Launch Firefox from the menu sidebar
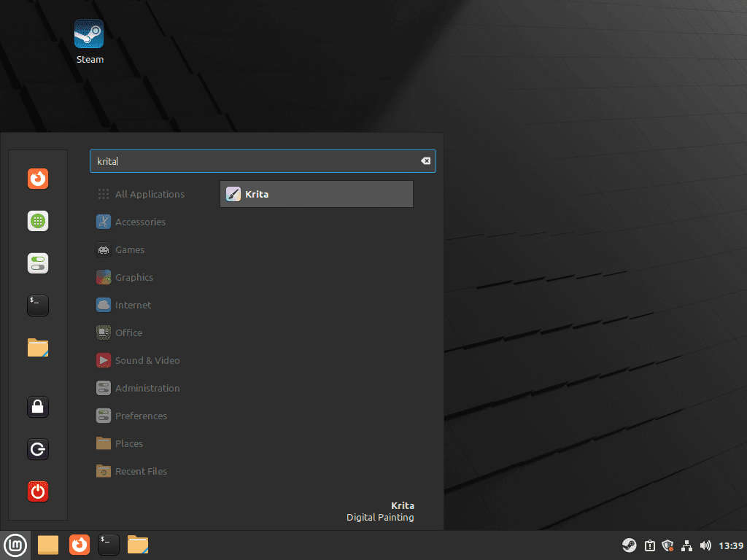The height and width of the screenshot is (560, 747). tap(38, 178)
